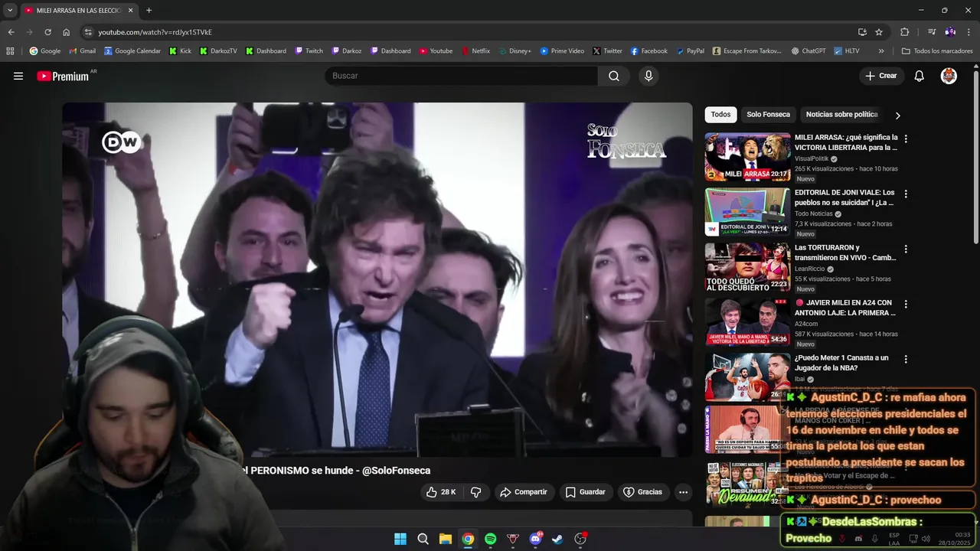Open Discord from the taskbar
980x551 pixels.
coord(535,539)
